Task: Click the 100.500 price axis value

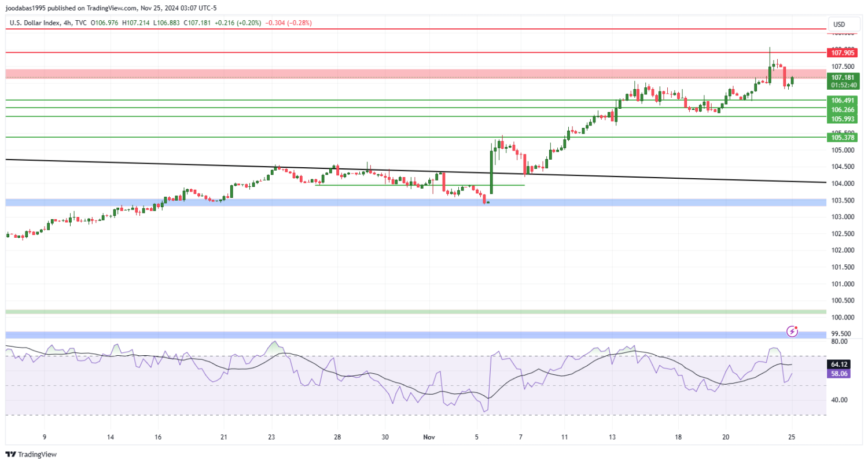Action: [843, 300]
